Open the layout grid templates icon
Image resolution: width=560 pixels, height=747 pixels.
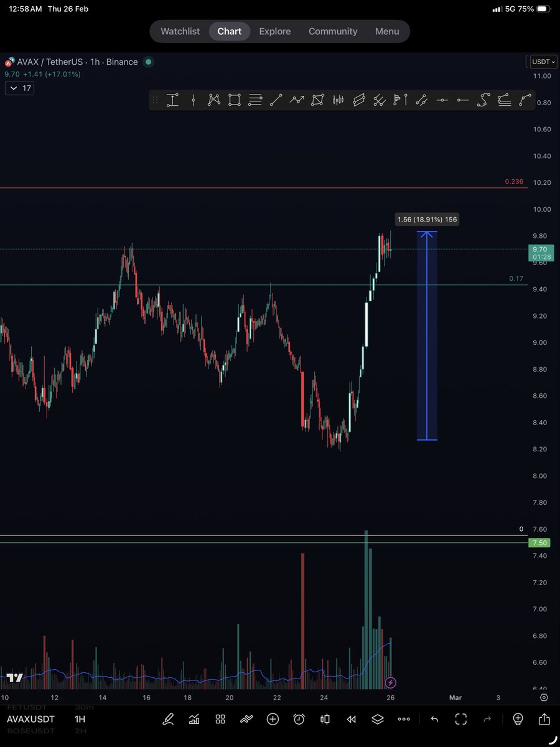point(220,719)
